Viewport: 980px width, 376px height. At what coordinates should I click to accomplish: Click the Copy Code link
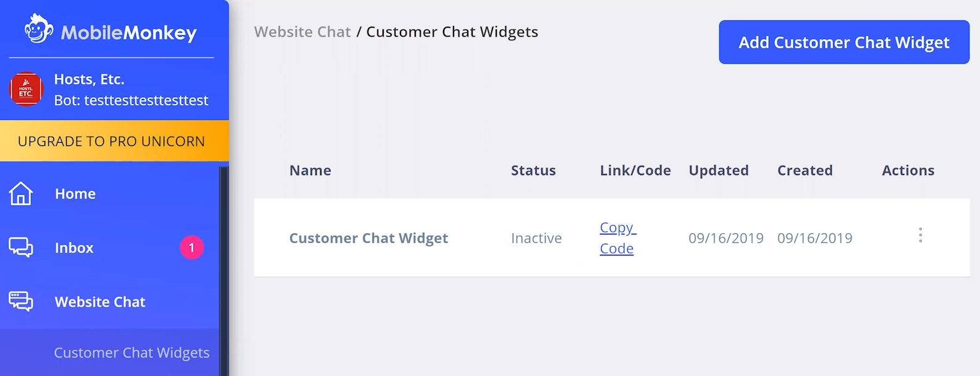tap(617, 238)
